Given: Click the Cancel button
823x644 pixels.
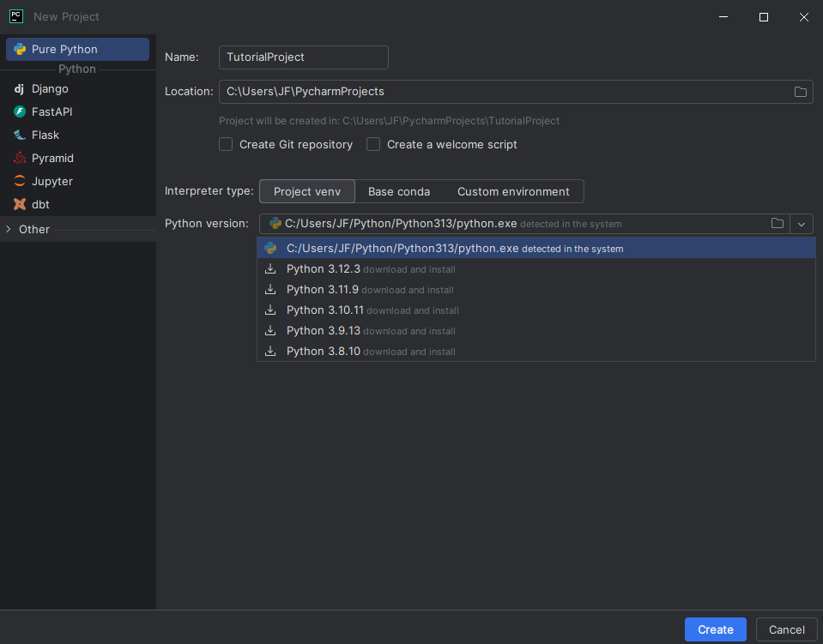Looking at the screenshot, I should pos(787,629).
